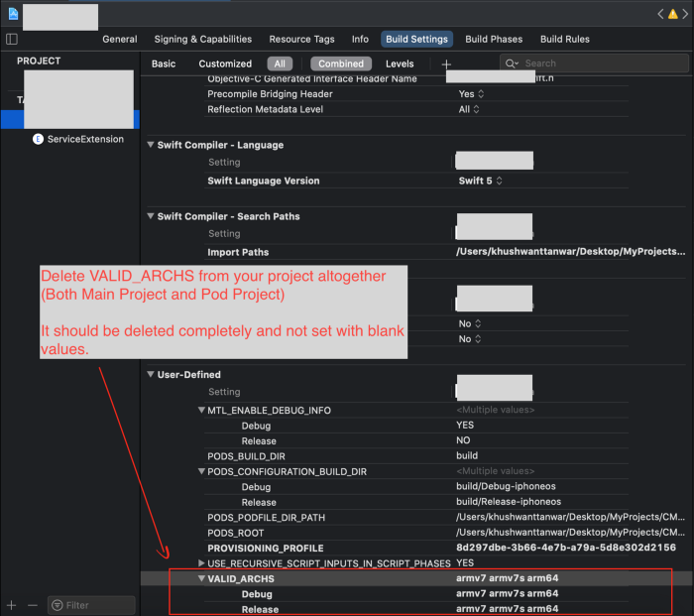Focus the targets Filter field
The image size is (694, 616).
pyautogui.click(x=91, y=605)
